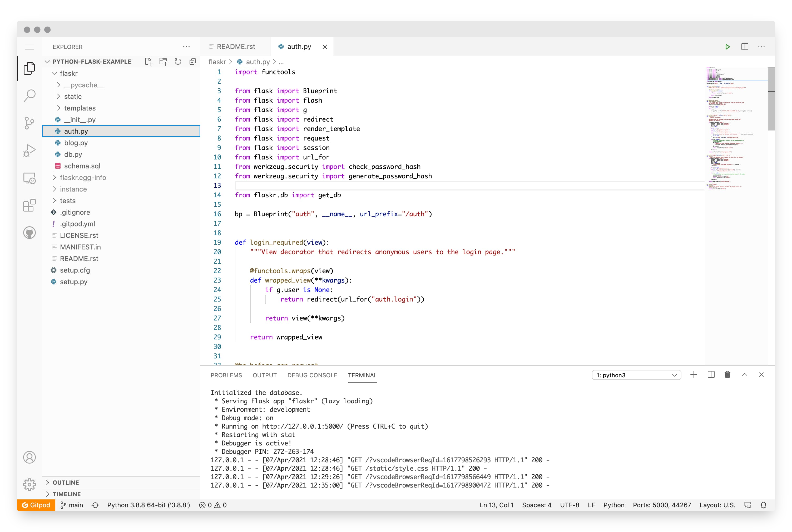This screenshot has width=792, height=532.
Task: Refresh the explorer tree
Action: click(x=178, y=61)
